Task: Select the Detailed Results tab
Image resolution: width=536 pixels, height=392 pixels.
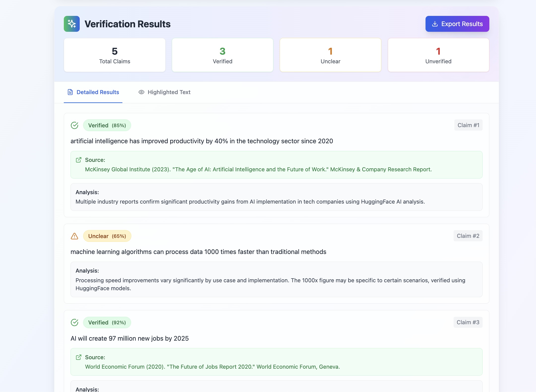Action: pos(98,92)
